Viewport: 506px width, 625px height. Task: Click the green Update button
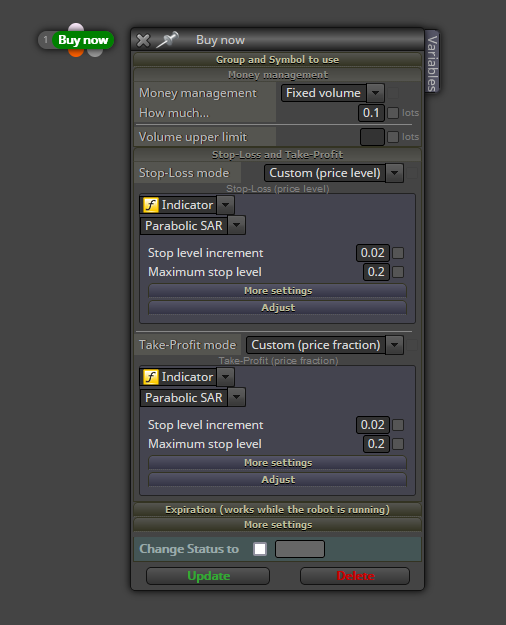tap(208, 576)
